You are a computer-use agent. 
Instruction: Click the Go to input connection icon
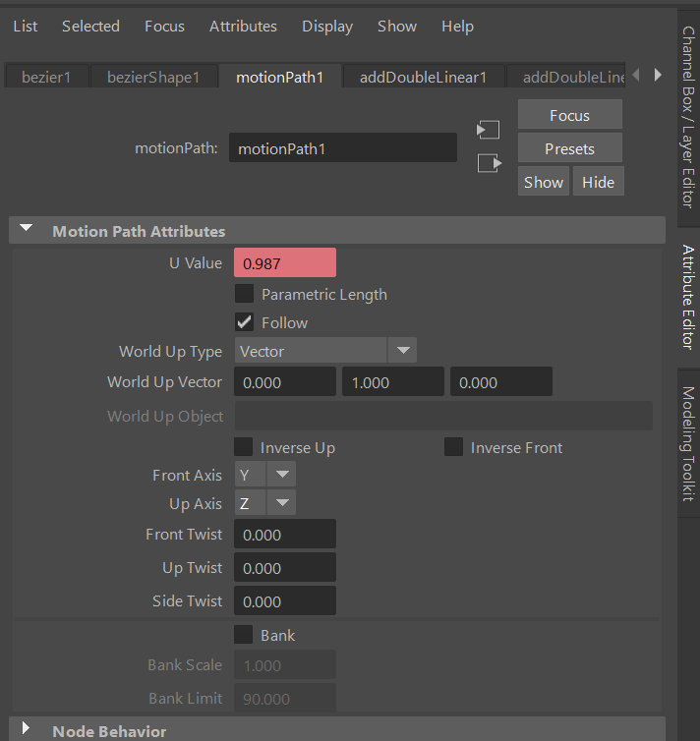tap(489, 130)
